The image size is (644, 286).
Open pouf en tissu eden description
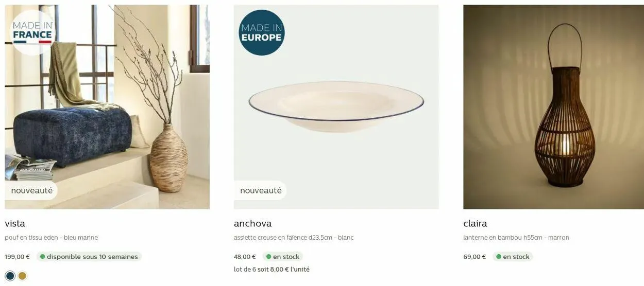click(x=52, y=238)
